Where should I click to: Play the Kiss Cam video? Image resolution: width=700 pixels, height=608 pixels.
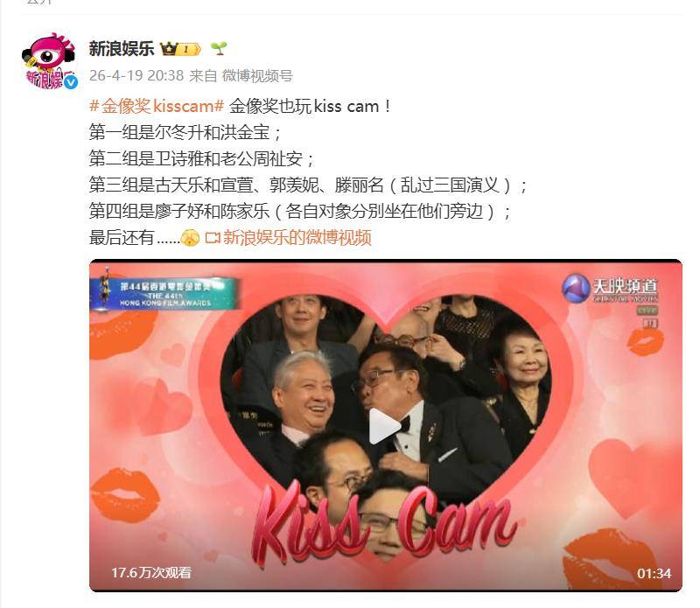(385, 426)
